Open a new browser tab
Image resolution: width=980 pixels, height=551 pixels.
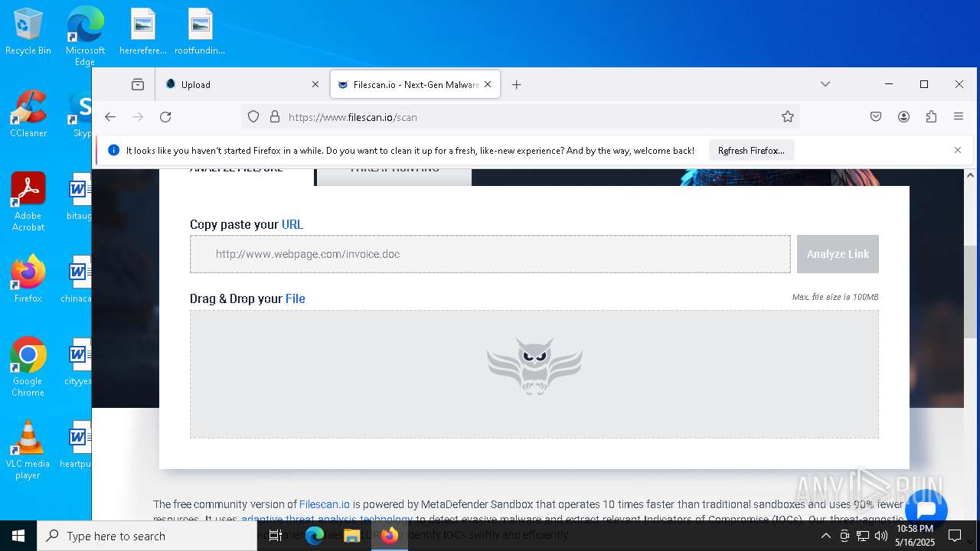tap(516, 84)
